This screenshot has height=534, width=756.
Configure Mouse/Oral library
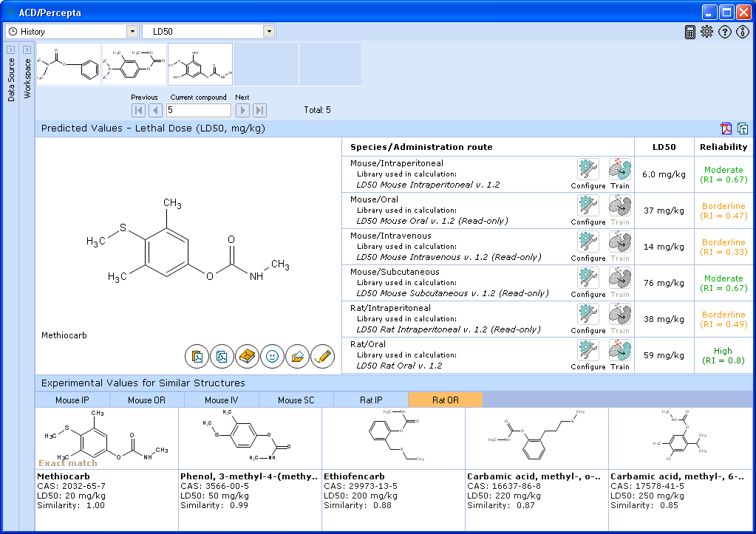(588, 206)
